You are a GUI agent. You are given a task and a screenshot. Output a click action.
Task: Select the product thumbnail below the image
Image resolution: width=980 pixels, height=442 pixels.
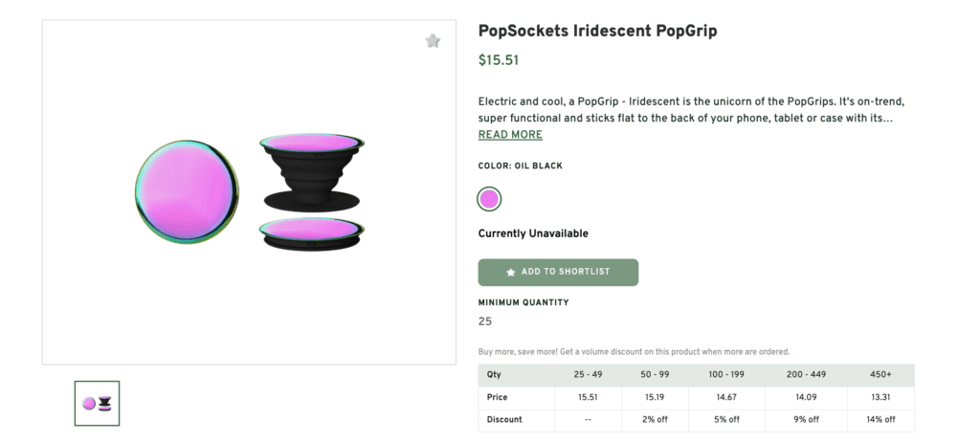pos(97,403)
